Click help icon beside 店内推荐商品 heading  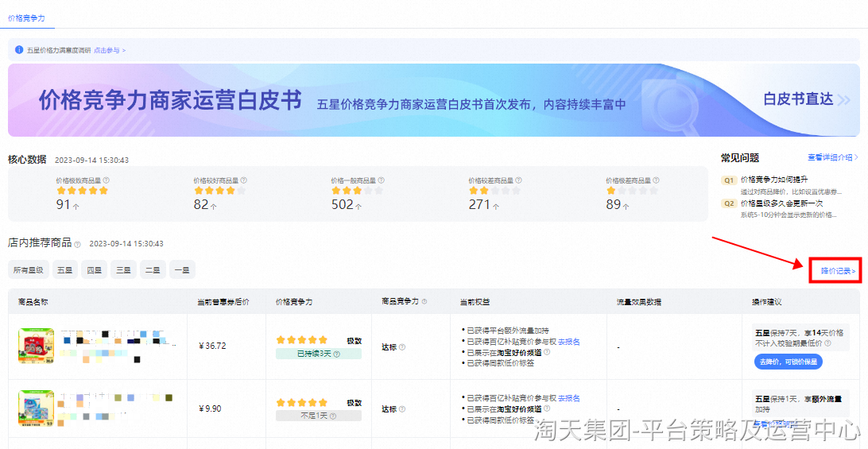tap(78, 244)
